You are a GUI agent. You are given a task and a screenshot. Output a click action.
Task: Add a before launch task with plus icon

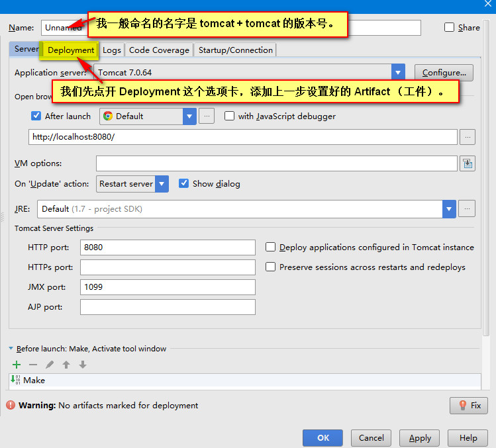pyautogui.click(x=17, y=365)
